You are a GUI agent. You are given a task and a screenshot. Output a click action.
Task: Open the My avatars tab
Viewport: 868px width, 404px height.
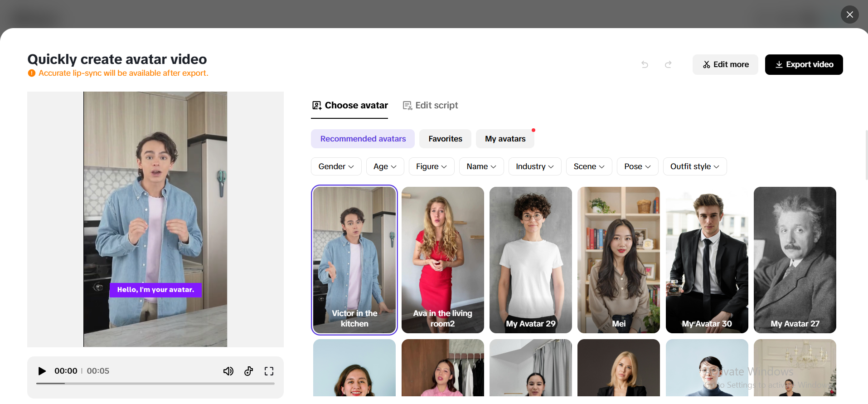[x=505, y=139]
